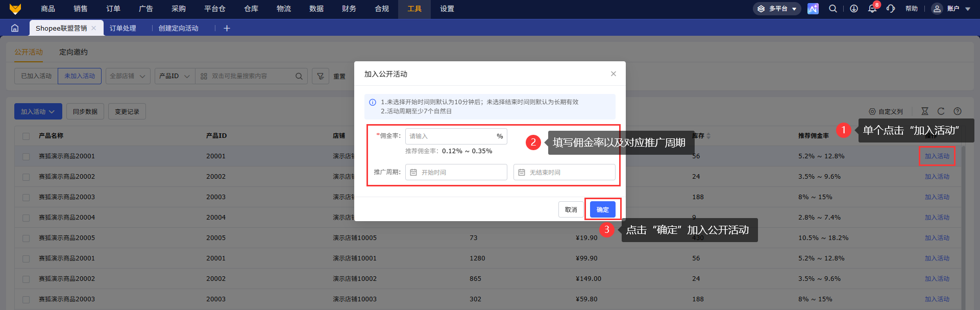Close the Shopee联盟营销 tab
Screen dimensions: 980x310
point(94,28)
